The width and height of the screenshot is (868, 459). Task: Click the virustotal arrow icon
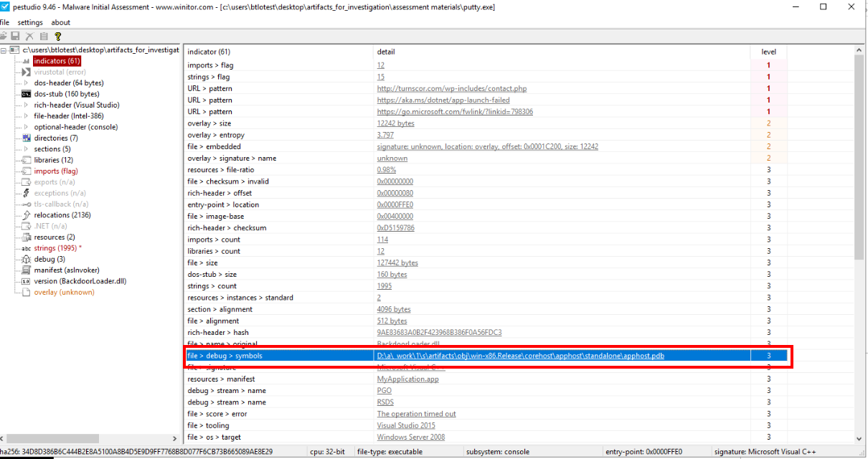click(x=27, y=72)
